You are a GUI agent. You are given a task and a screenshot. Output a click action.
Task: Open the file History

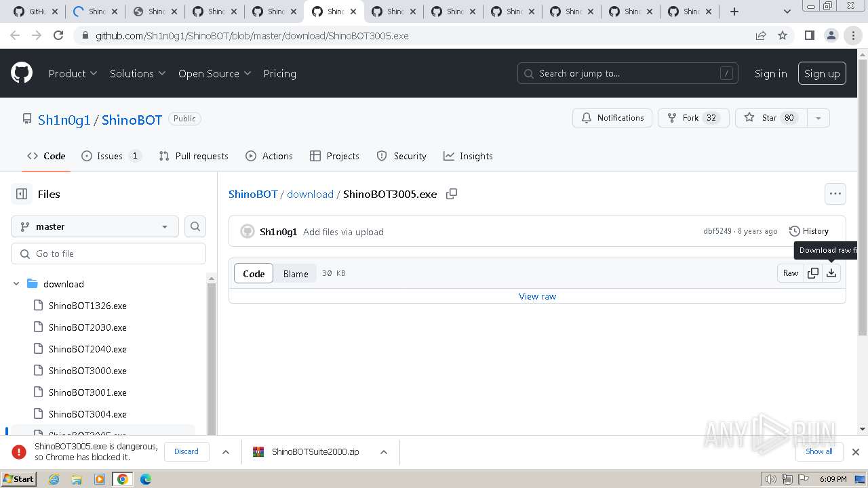(x=809, y=231)
